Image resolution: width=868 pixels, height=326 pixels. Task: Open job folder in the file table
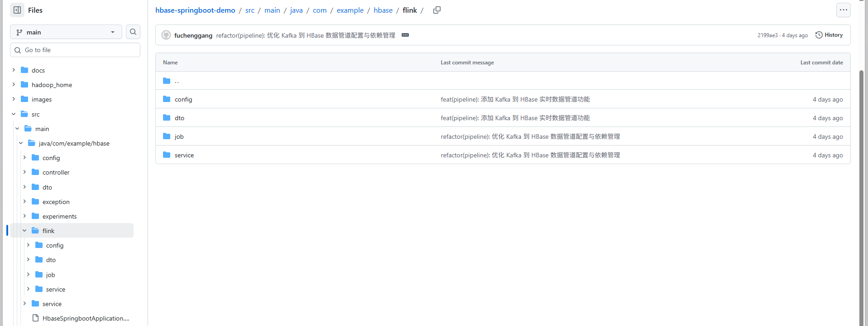pyautogui.click(x=179, y=136)
